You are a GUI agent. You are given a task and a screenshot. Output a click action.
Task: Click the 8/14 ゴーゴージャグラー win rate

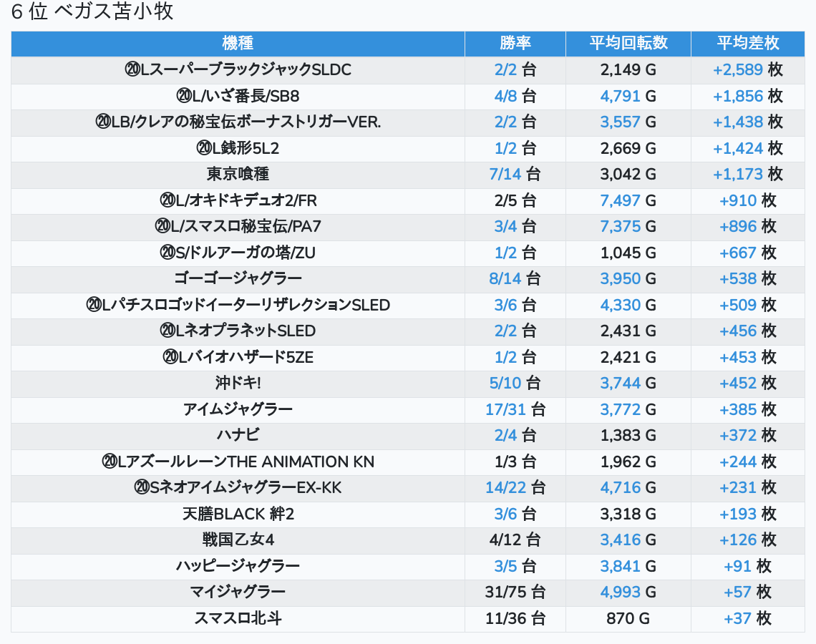(505, 279)
